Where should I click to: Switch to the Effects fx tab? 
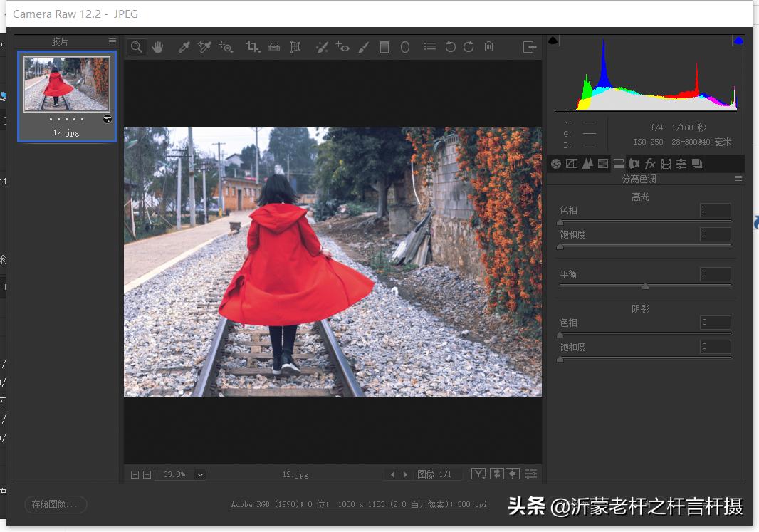[x=650, y=164]
